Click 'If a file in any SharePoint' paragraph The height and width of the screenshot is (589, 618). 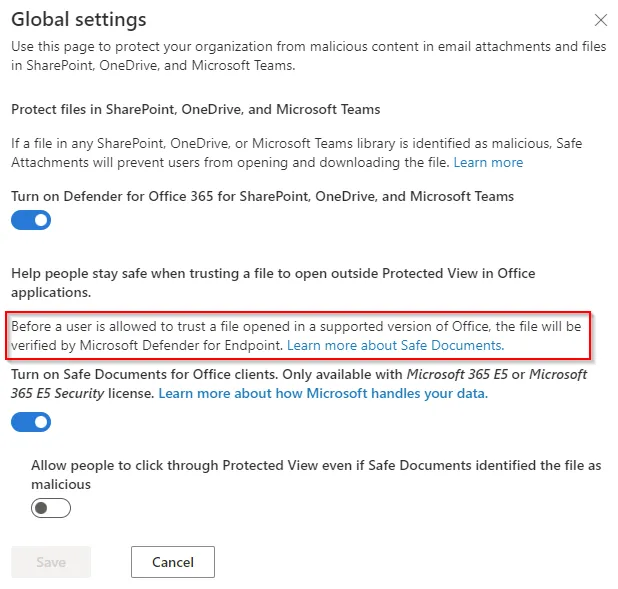tap(296, 153)
